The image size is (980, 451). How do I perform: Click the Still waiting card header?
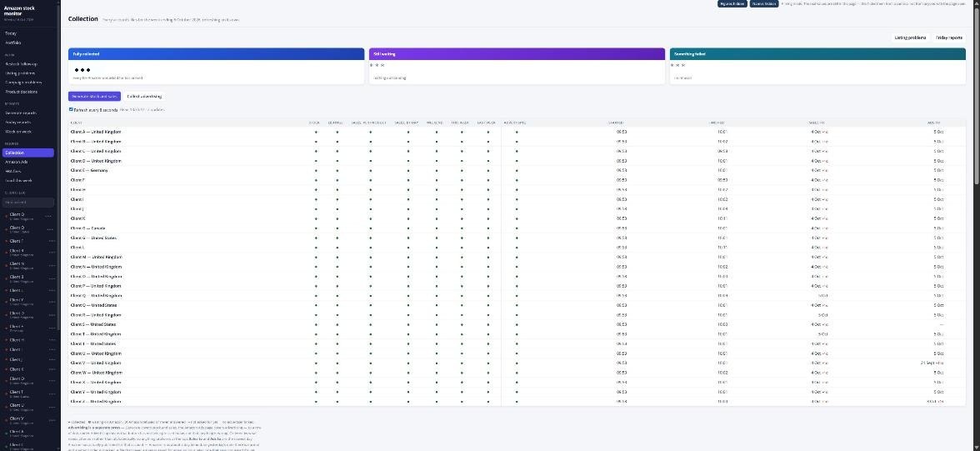click(517, 54)
